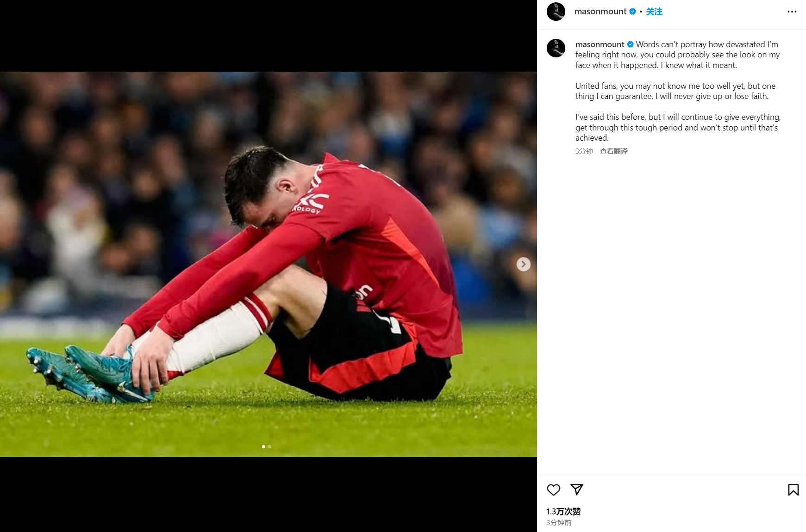Save the post with bookmark icon
Image resolution: width=806 pixels, height=532 pixels.
[x=793, y=489]
